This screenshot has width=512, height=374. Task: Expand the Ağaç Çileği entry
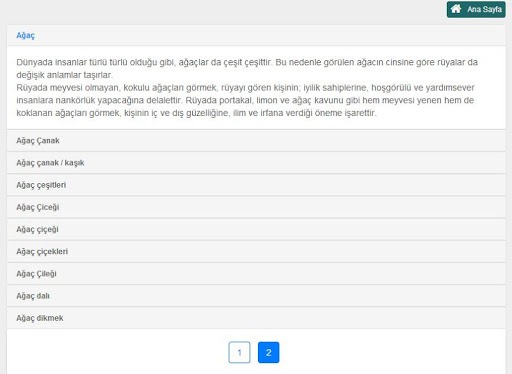coord(256,274)
